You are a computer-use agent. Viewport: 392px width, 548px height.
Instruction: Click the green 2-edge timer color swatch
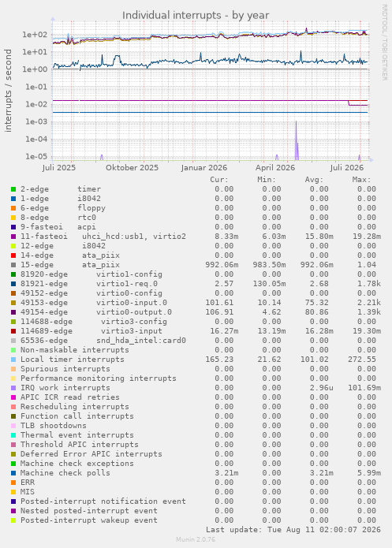point(13,189)
